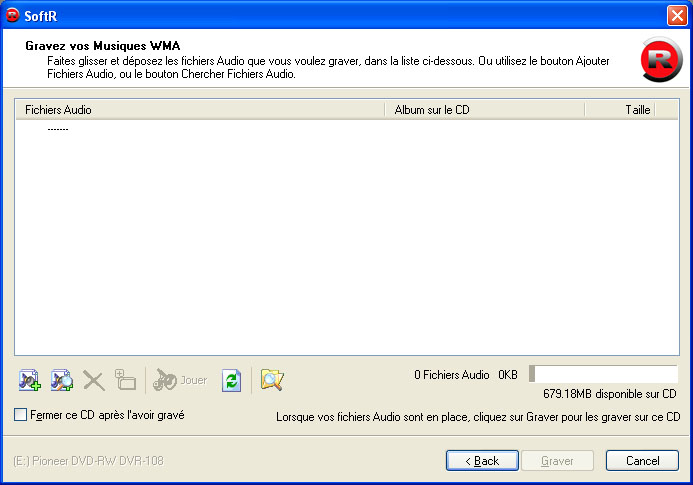This screenshot has height=485, width=693.
Task: Go back with the Back button
Action: tap(482, 461)
